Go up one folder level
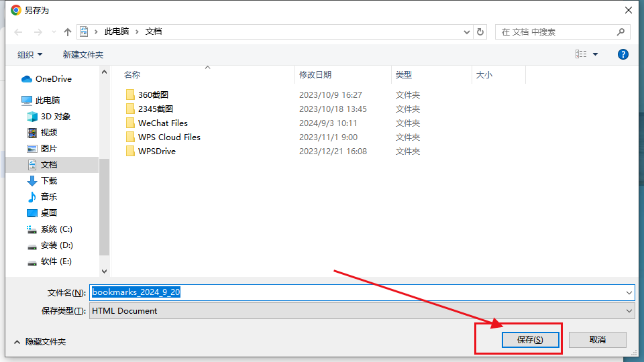The height and width of the screenshot is (362, 644). click(x=67, y=32)
